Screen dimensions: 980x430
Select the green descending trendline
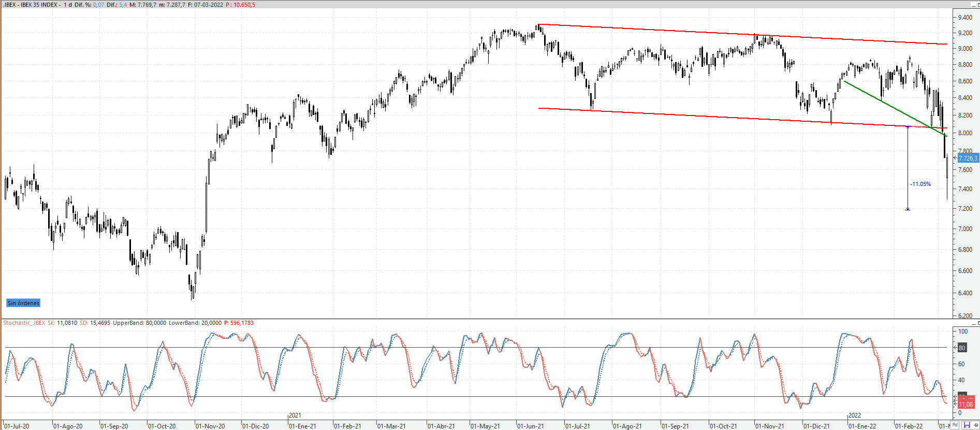tap(895, 108)
